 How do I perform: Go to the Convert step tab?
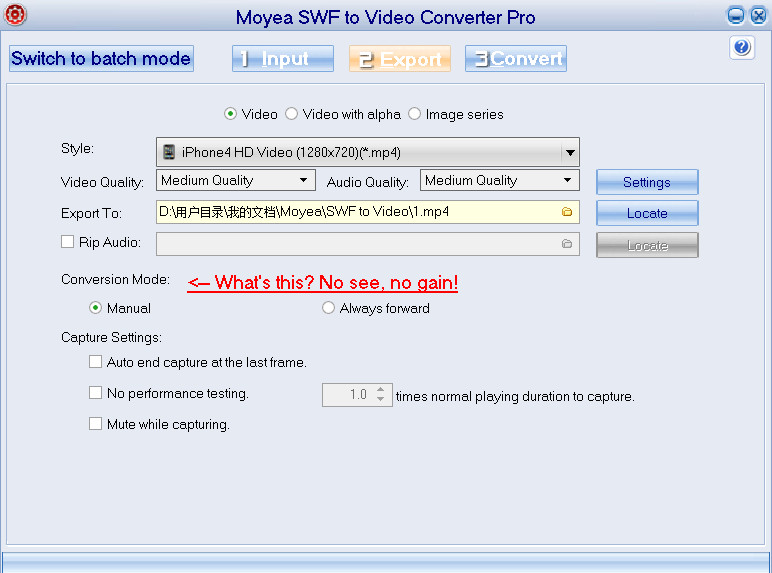point(516,59)
